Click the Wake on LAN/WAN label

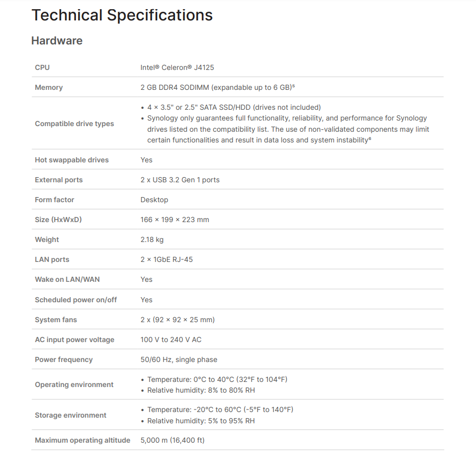tap(66, 279)
